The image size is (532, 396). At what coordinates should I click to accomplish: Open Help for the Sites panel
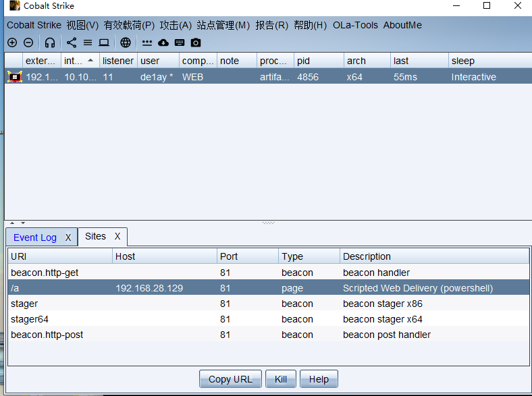pos(319,379)
